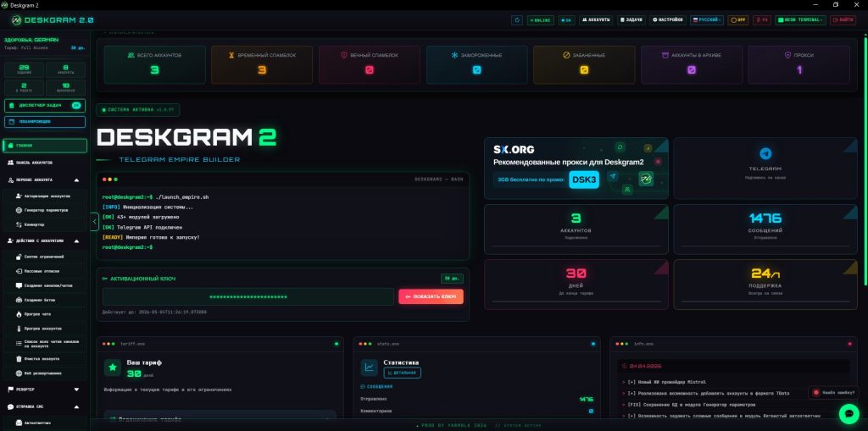This screenshot has height=431, width=868.
Task: Click the lock icon for Снятие ограничений
Action: point(19,257)
